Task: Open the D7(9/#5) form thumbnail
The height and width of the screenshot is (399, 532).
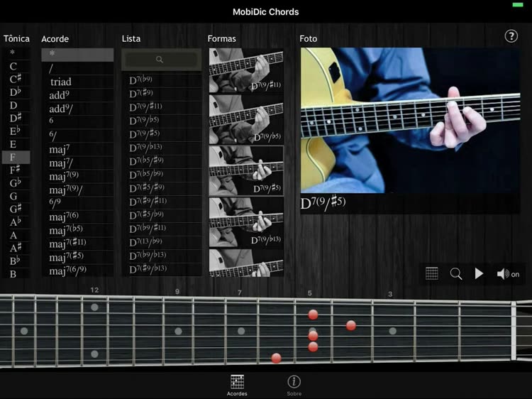Action: coord(246,170)
